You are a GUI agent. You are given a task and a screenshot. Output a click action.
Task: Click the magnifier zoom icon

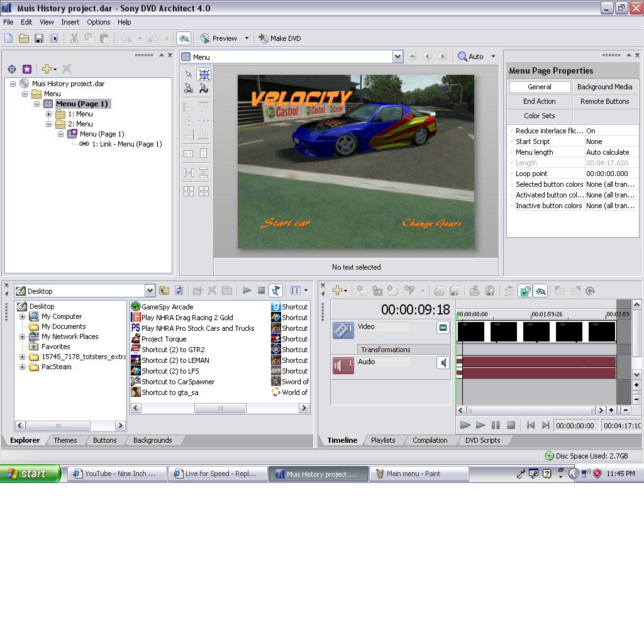click(462, 57)
